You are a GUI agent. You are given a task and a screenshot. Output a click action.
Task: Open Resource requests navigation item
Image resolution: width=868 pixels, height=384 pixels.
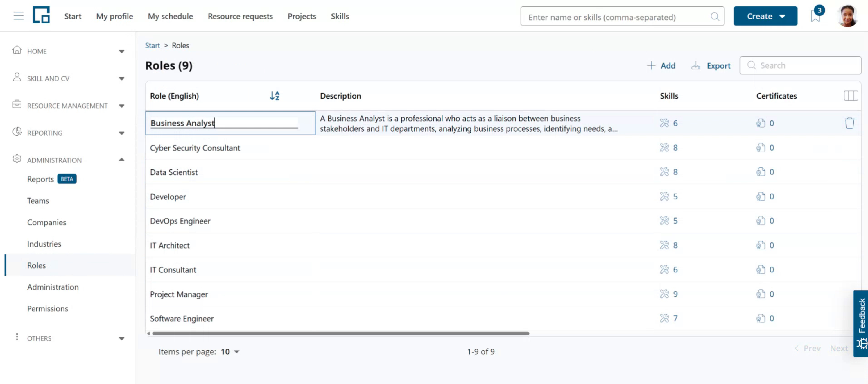click(240, 16)
